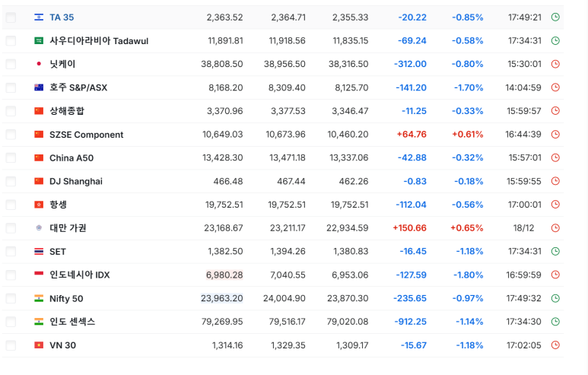The image size is (588, 375).
Task: Click the clock icon in the 호주 S&P/ASX row
Action: click(x=555, y=87)
